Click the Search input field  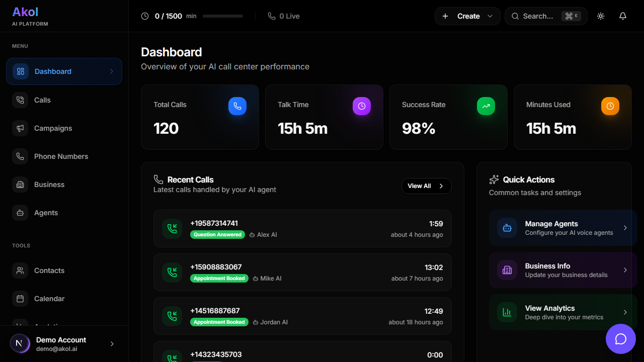538,16
